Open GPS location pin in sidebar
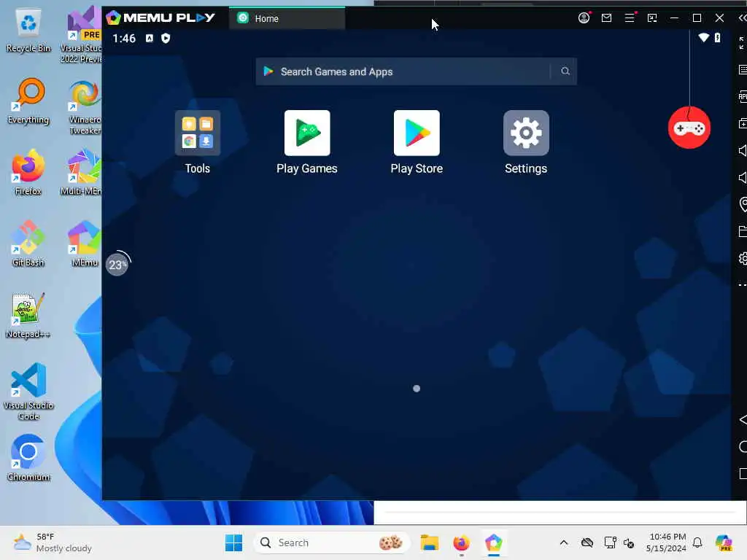This screenshot has width=747, height=560. click(x=743, y=204)
